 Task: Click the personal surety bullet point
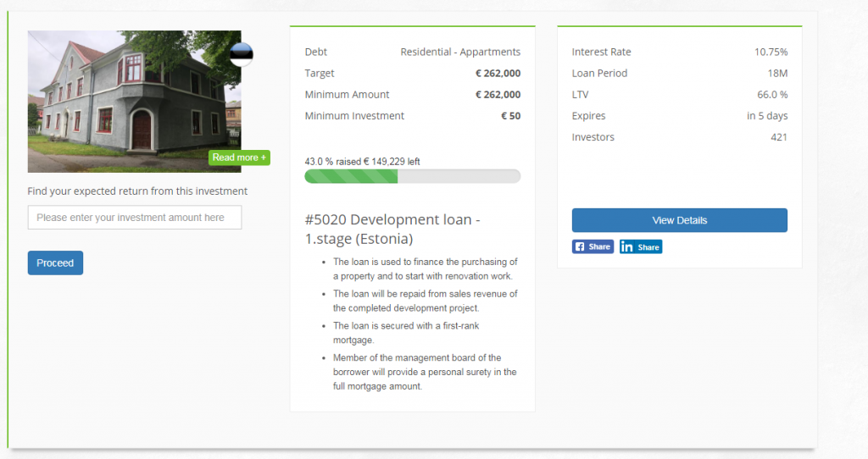tap(424, 372)
